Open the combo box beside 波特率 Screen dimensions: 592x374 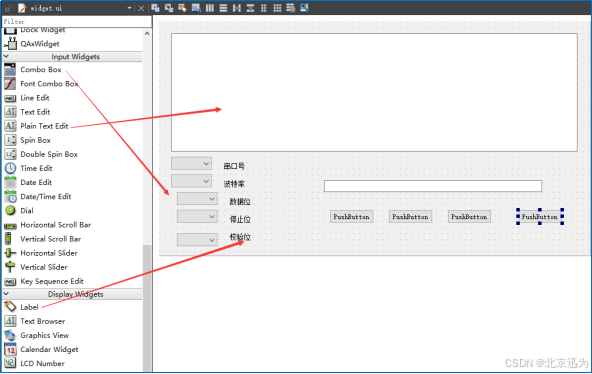191,181
